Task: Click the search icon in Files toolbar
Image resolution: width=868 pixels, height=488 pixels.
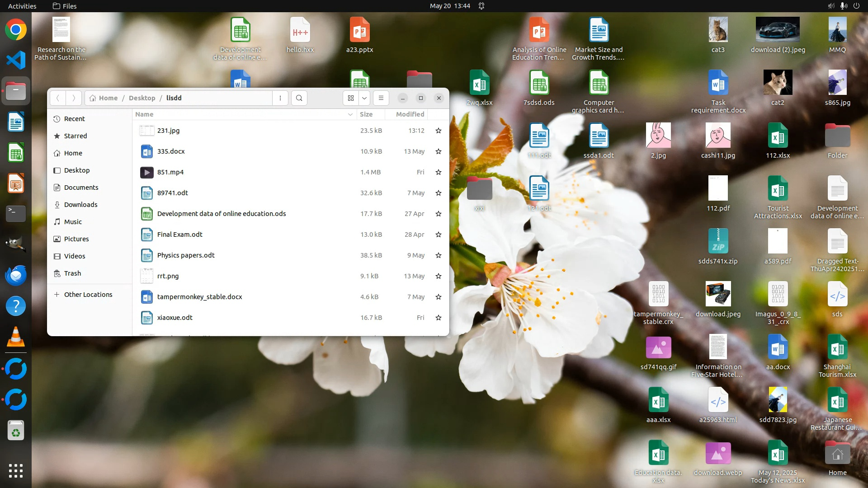Action: pyautogui.click(x=299, y=98)
